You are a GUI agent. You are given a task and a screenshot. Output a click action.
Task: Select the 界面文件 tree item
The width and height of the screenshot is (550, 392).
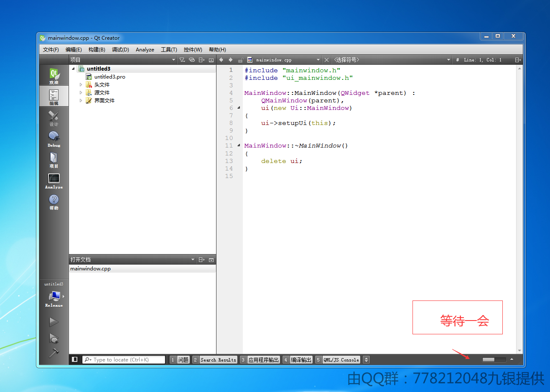[104, 100]
